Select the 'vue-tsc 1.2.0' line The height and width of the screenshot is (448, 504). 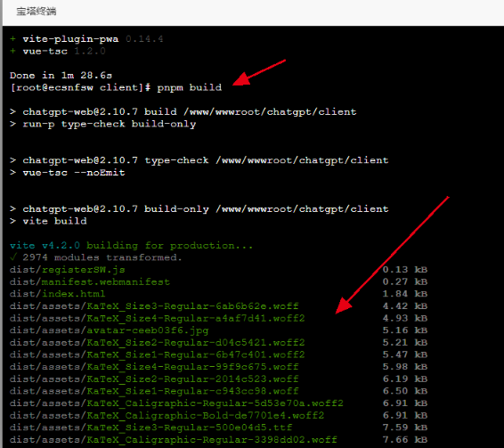pos(58,51)
